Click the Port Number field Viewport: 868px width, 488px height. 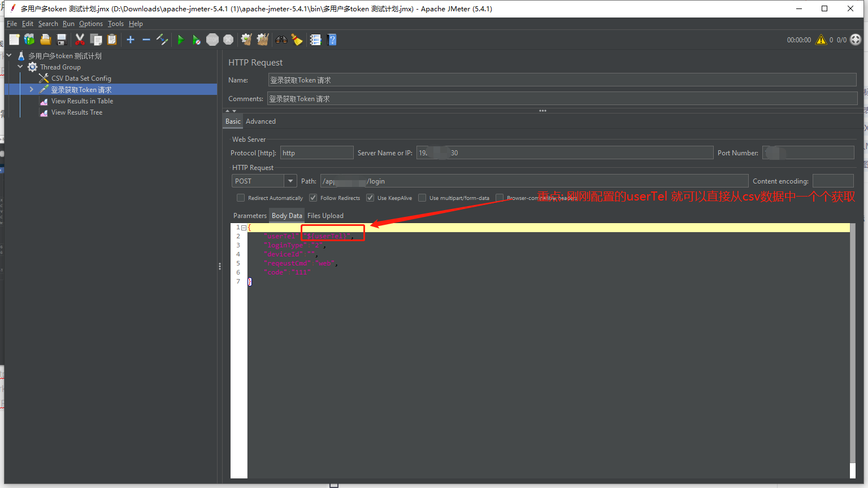[808, 153]
